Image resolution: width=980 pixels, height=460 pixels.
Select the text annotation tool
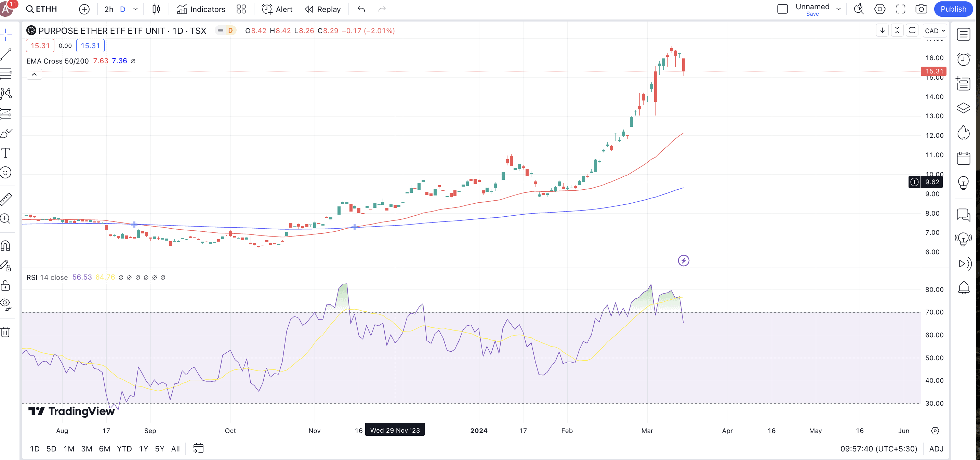6,153
